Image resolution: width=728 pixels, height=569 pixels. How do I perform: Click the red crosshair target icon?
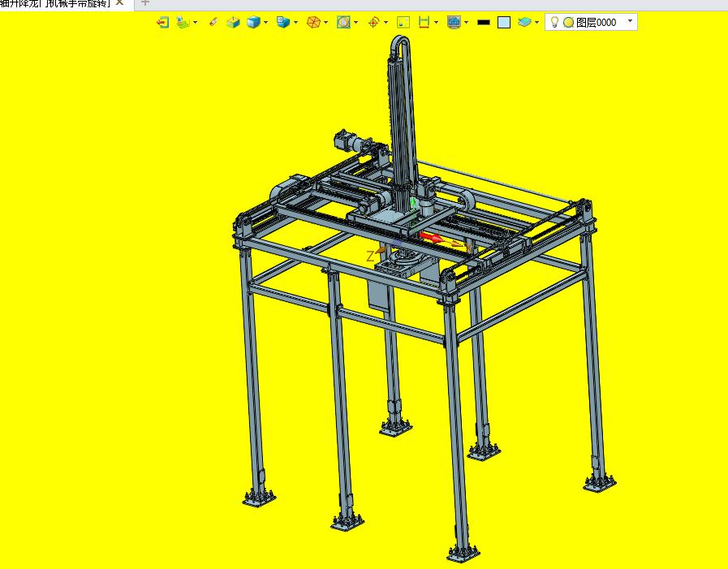(x=374, y=22)
